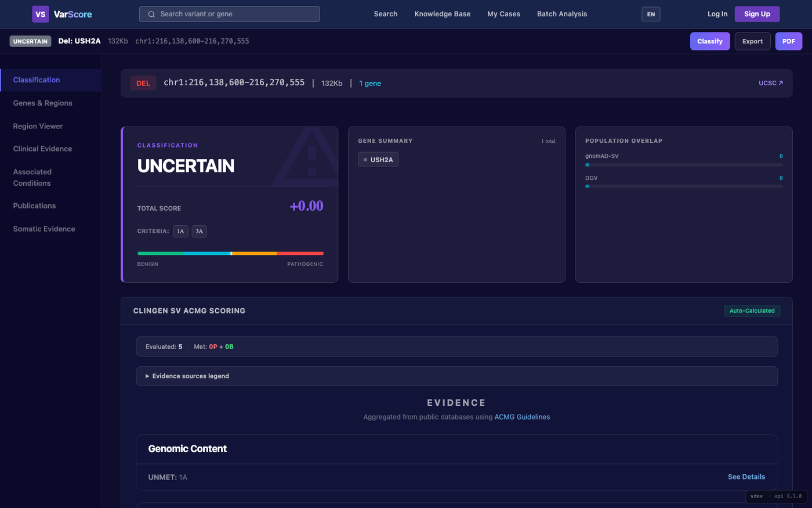812x508 pixels.
Task: Download report with the PDF button
Action: pos(789,41)
